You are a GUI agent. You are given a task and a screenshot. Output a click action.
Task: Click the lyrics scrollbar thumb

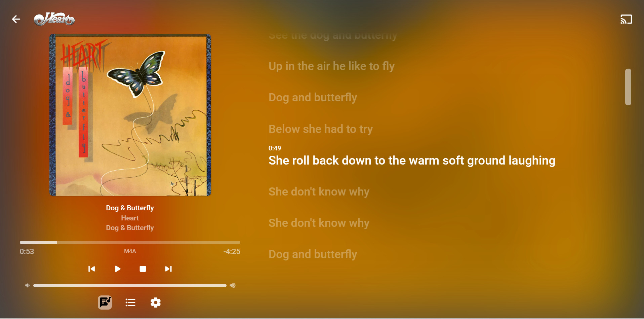628,87
